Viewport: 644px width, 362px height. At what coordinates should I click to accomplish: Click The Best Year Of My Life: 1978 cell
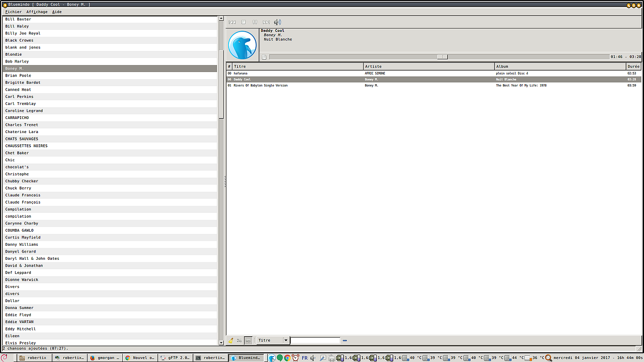[521, 86]
